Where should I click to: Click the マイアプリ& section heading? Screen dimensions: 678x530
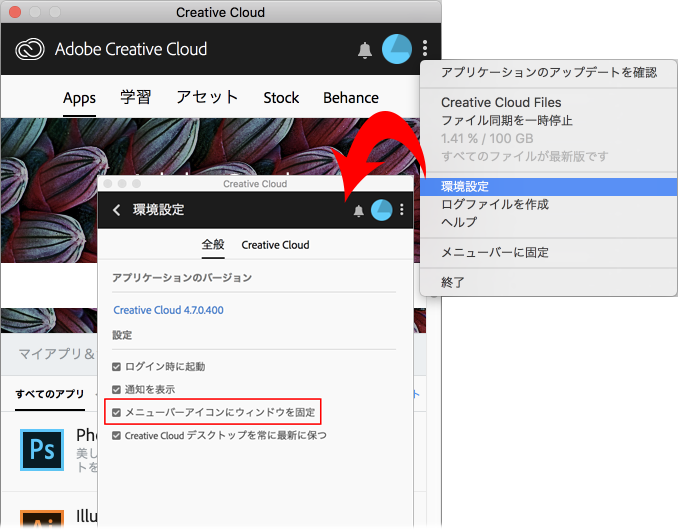pyautogui.click(x=57, y=354)
